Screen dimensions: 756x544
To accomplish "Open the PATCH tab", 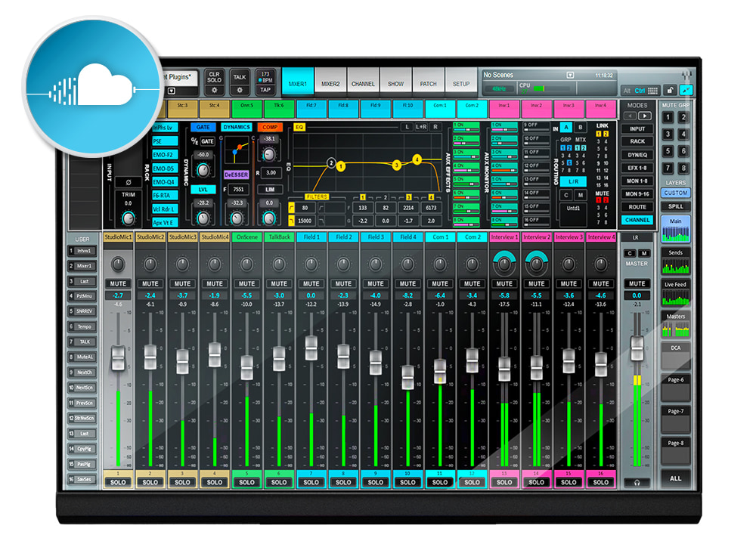I will click(x=428, y=84).
